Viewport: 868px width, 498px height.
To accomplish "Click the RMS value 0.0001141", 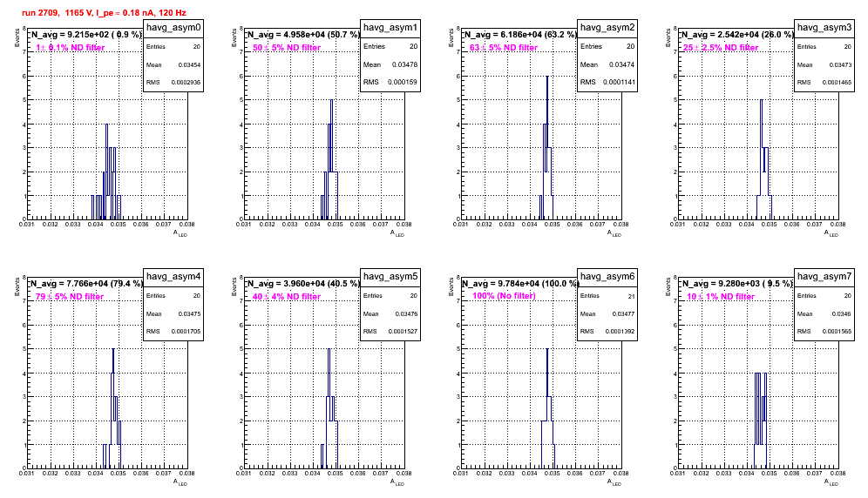I will point(619,82).
